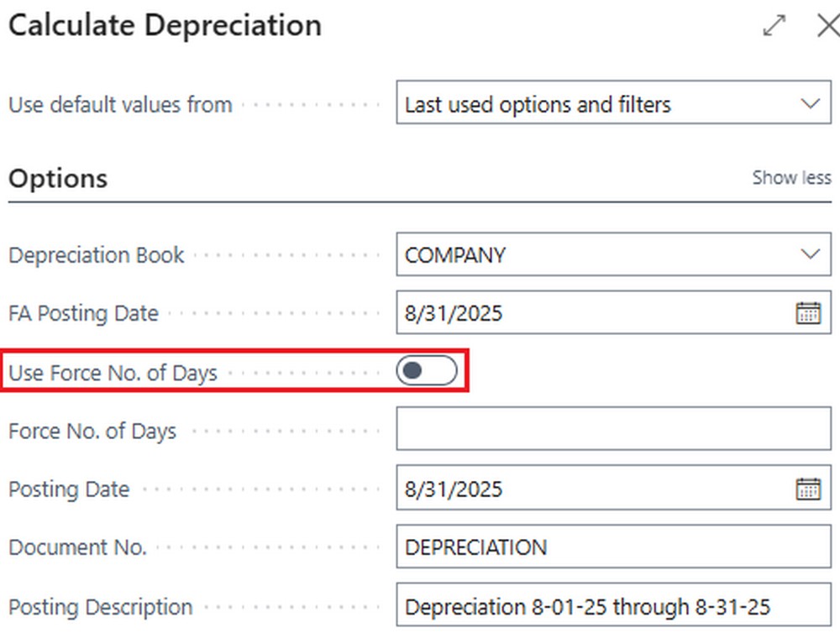
Task: Click the resize arrow in the title bar
Action: click(x=774, y=26)
